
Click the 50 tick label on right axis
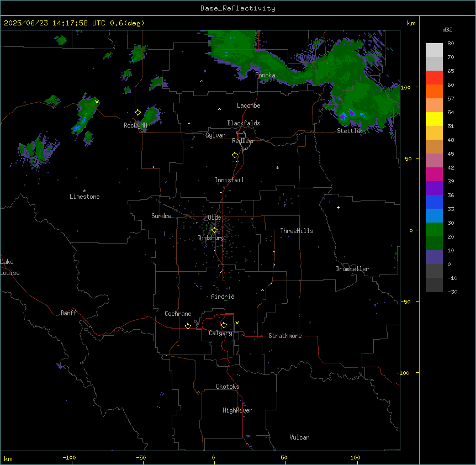coord(408,158)
